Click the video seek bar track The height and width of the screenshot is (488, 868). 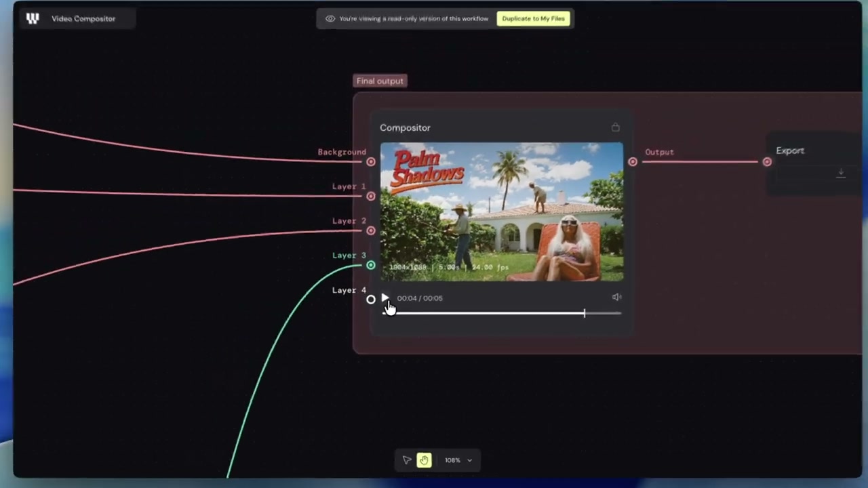[x=502, y=313]
